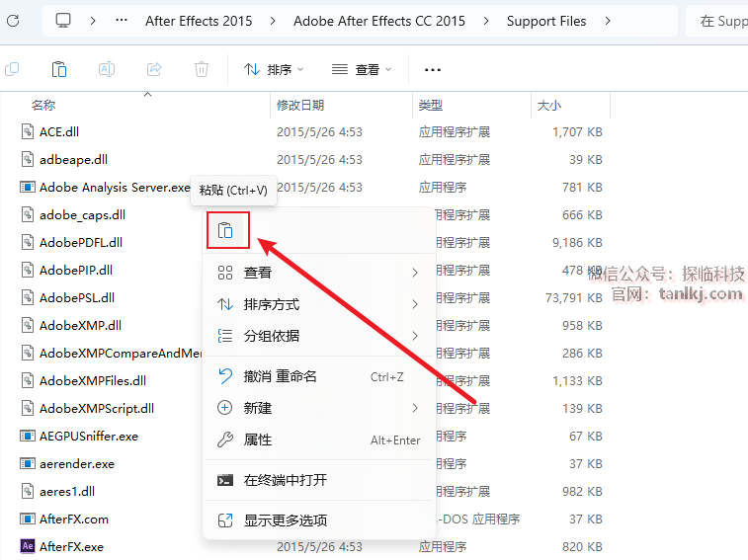Expand chevron after Support Files breadcrumb
748x560 pixels.
point(608,21)
